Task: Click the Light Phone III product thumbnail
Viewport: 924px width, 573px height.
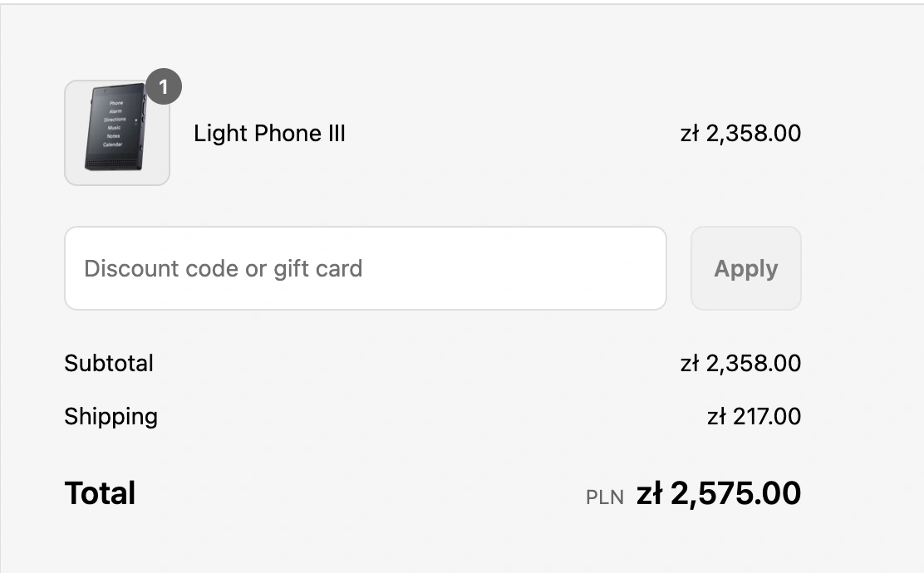Action: point(117,133)
